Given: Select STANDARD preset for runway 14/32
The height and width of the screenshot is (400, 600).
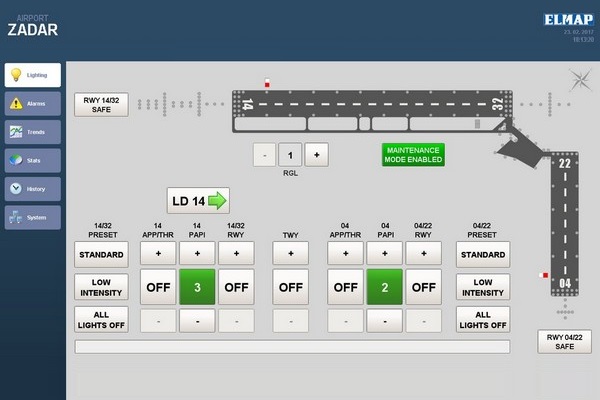Looking at the screenshot, I should (x=101, y=254).
